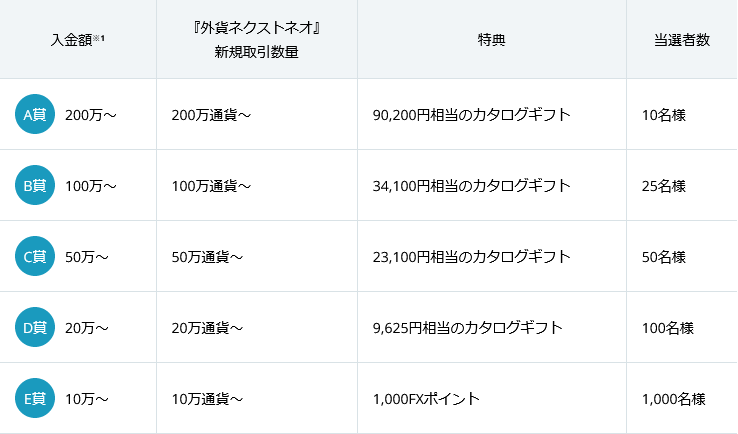Click the 10名様 winners cell
Screen dimensions: 738x434
point(664,115)
